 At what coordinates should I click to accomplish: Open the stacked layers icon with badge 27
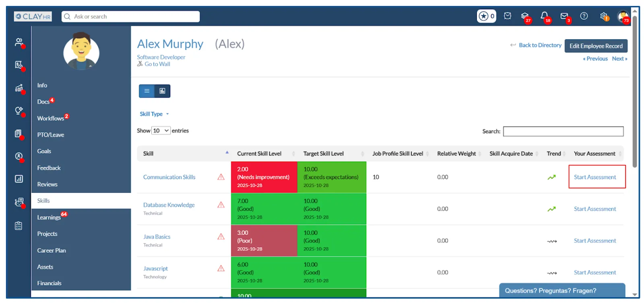point(525,16)
